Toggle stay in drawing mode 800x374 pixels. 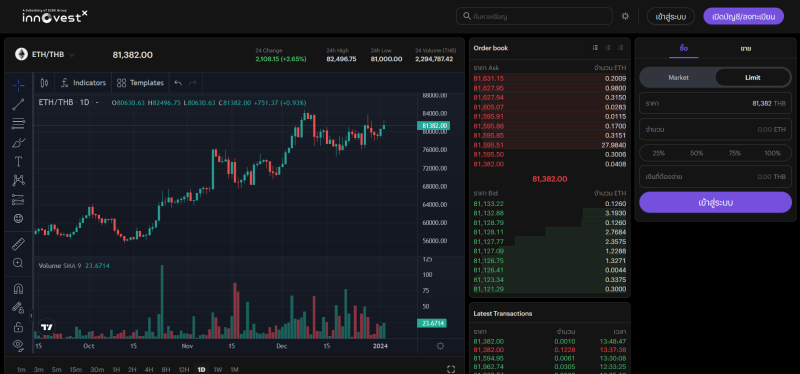pyautogui.click(x=18, y=308)
